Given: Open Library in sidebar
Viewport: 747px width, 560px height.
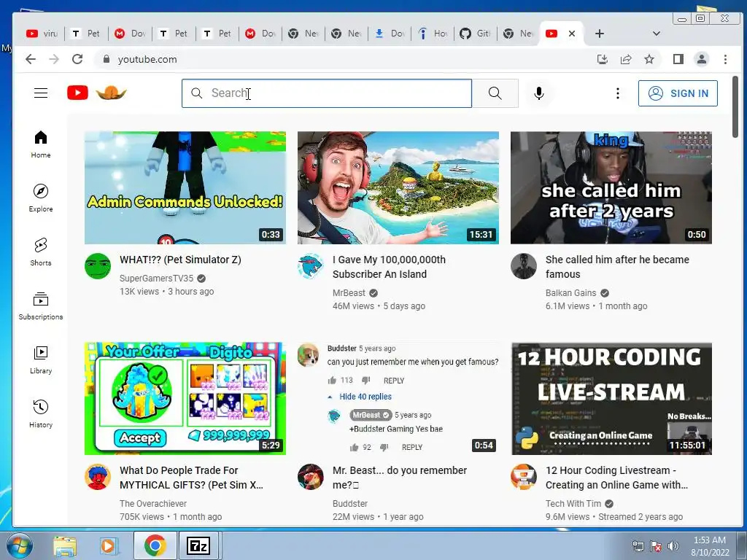Looking at the screenshot, I should tap(41, 359).
